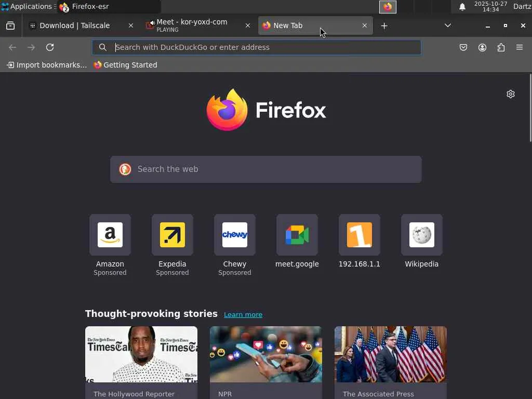The width and height of the screenshot is (532, 399).
Task: Open the notification bell in panel
Action: pos(462,7)
